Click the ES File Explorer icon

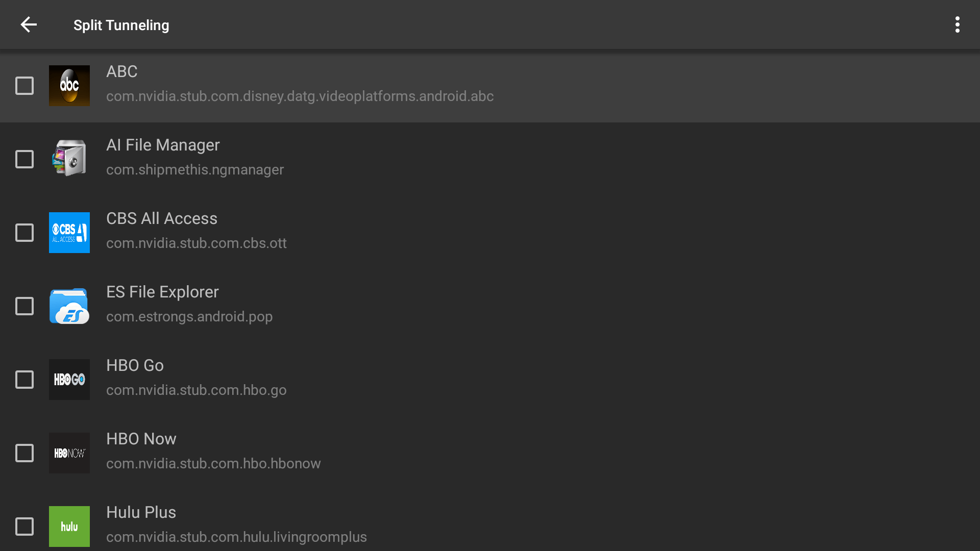(69, 306)
